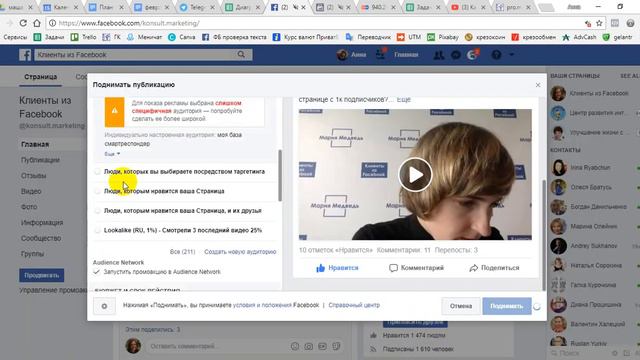The width and height of the screenshot is (640, 360).
Task: Open contact 'Андрей Sukhanov' avatar in chat list
Action: pos(558,246)
